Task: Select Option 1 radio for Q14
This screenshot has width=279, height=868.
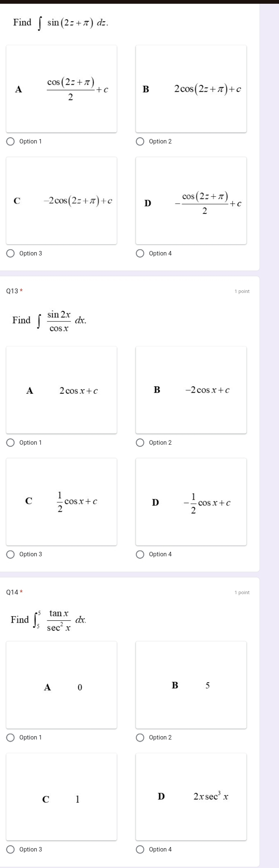Action: (x=11, y=737)
